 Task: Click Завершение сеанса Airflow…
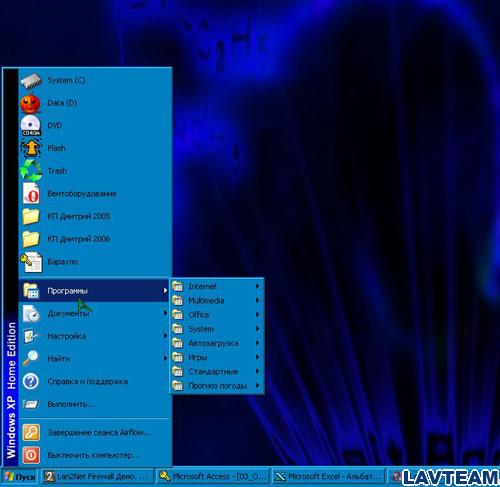[x=94, y=432]
